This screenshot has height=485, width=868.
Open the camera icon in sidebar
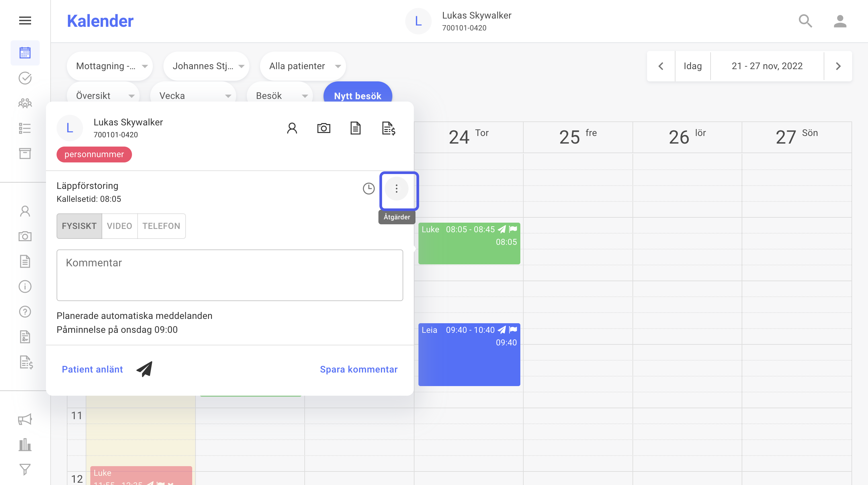pos(25,236)
